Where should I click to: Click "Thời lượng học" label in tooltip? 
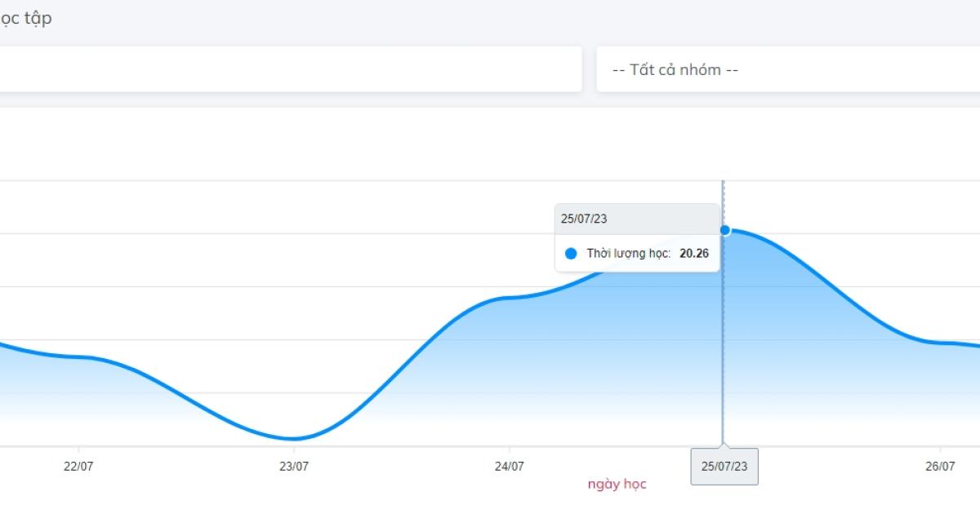[628, 254]
